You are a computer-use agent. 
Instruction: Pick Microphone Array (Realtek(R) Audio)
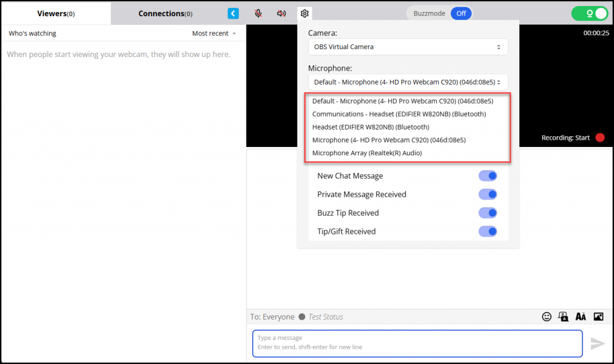click(x=367, y=153)
